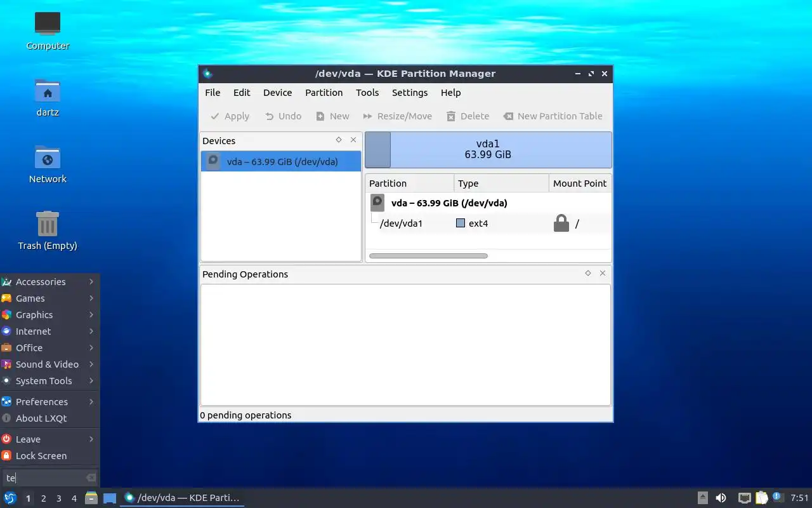Click the Type column header
This screenshot has width=812, height=508.
tap(501, 184)
